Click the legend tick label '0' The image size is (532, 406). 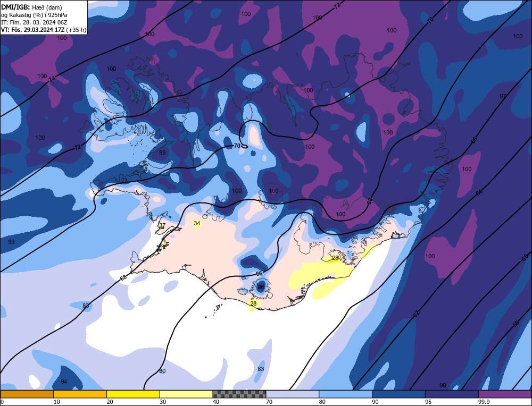[x=2, y=402]
